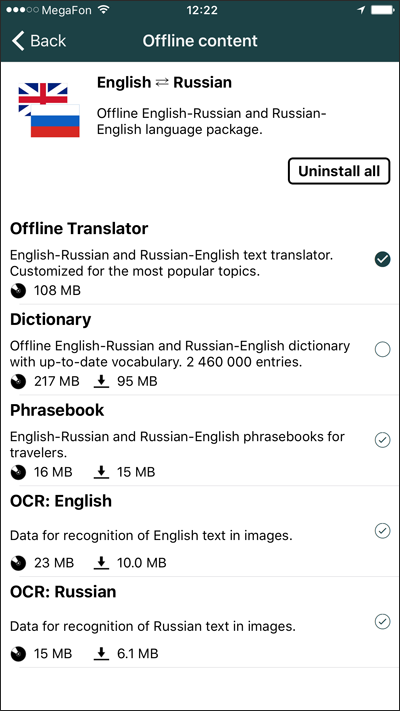
Task: Tap the Back chevron arrow
Action: [18, 41]
